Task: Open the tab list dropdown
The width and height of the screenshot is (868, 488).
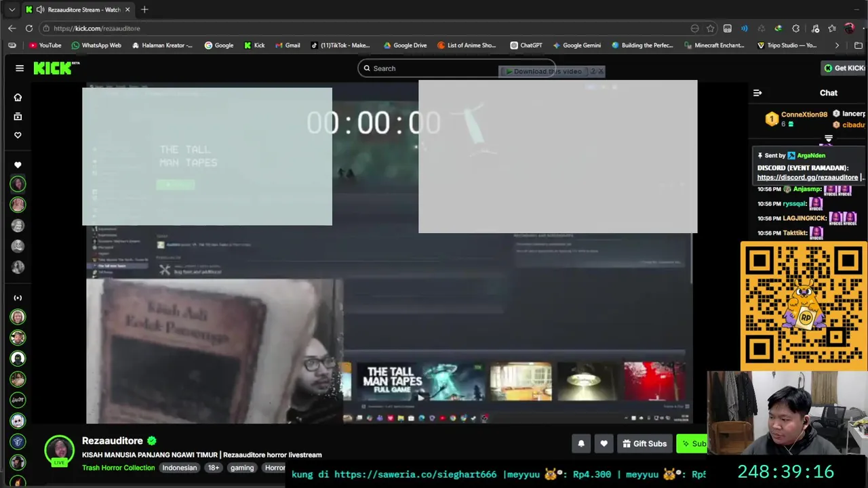Action: point(12,9)
